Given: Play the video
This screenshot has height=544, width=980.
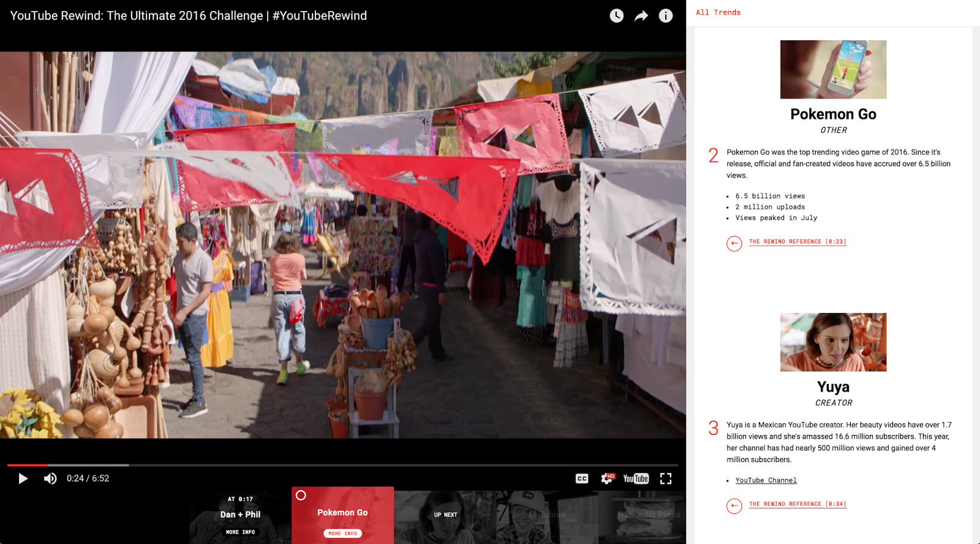Looking at the screenshot, I should click(x=23, y=478).
